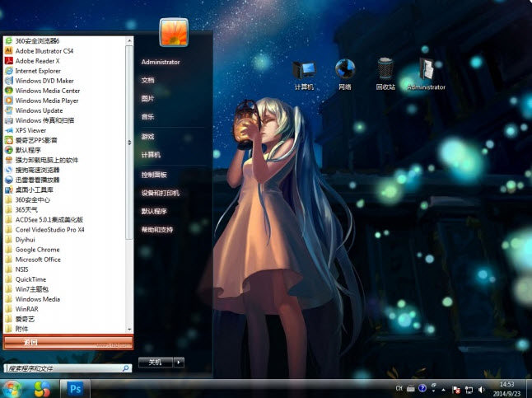The width and height of the screenshot is (532, 398).
Task: Expand the ACDSee 5.0.1集成美化版 folder
Action: pos(44,219)
